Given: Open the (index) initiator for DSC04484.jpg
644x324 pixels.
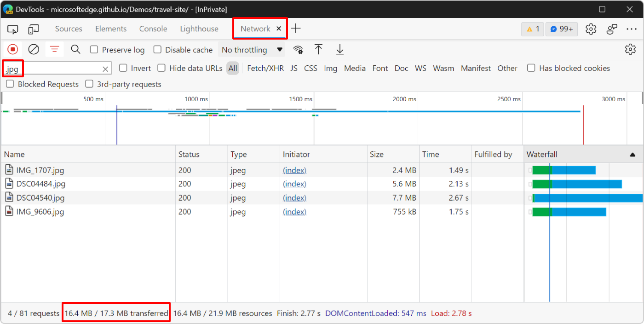Looking at the screenshot, I should coord(294,184).
